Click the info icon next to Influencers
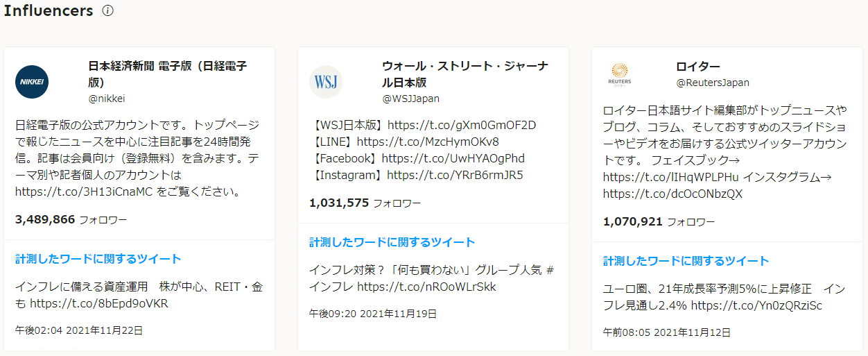This screenshot has height=356, width=868. (107, 11)
